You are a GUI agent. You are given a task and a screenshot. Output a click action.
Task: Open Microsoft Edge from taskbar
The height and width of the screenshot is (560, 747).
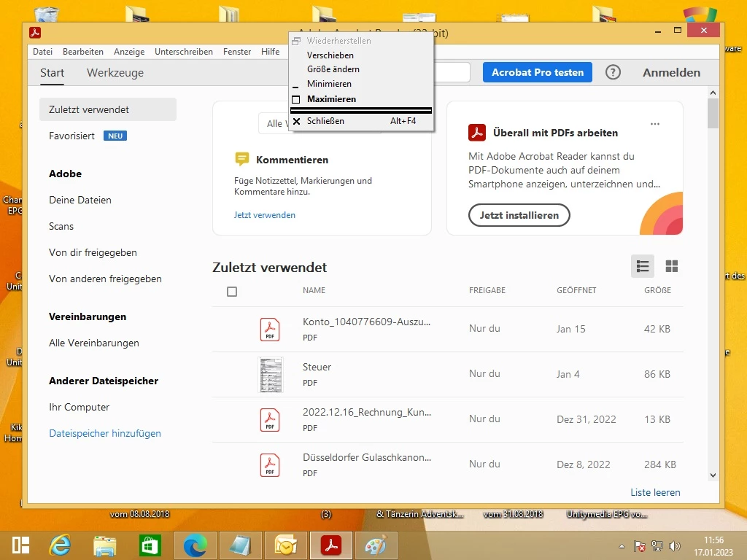(x=196, y=545)
